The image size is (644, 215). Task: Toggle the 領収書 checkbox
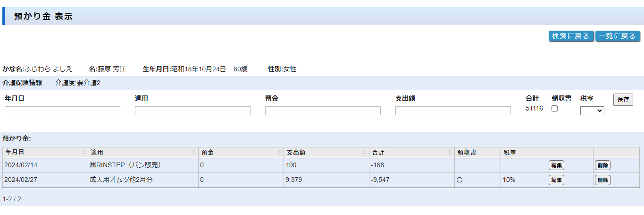[555, 109]
